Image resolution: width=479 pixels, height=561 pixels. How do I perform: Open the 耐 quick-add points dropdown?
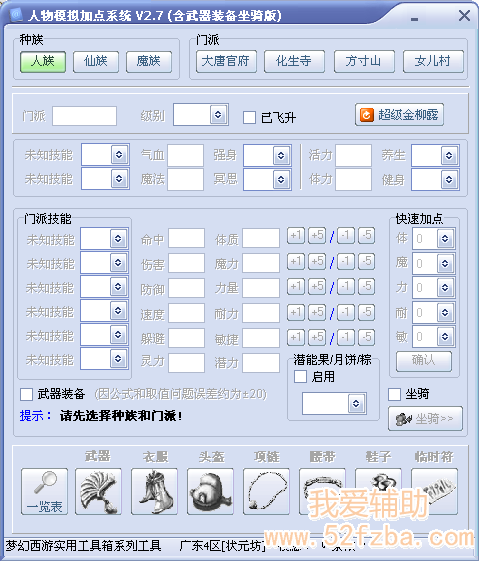click(x=445, y=312)
